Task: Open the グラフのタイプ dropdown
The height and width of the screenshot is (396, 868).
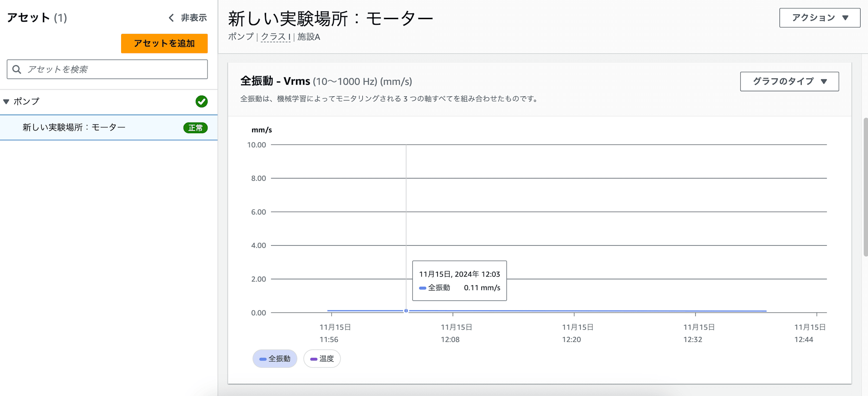Action: [789, 81]
